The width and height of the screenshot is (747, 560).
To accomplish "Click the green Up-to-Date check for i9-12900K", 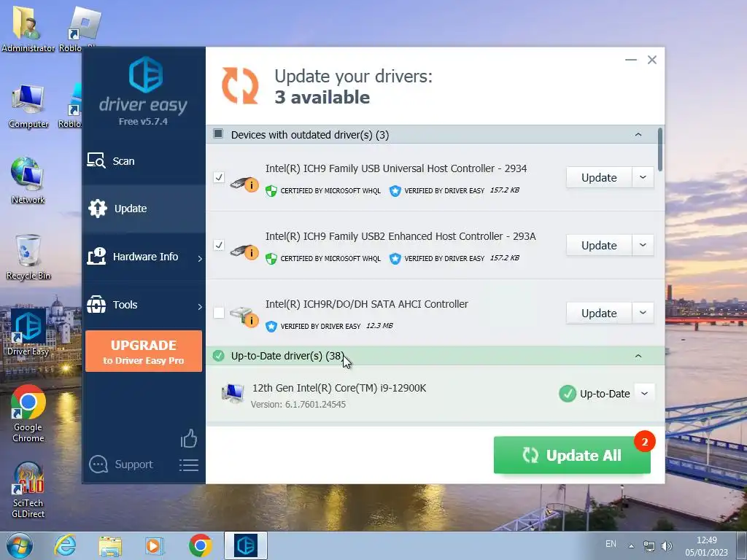I will (568, 394).
